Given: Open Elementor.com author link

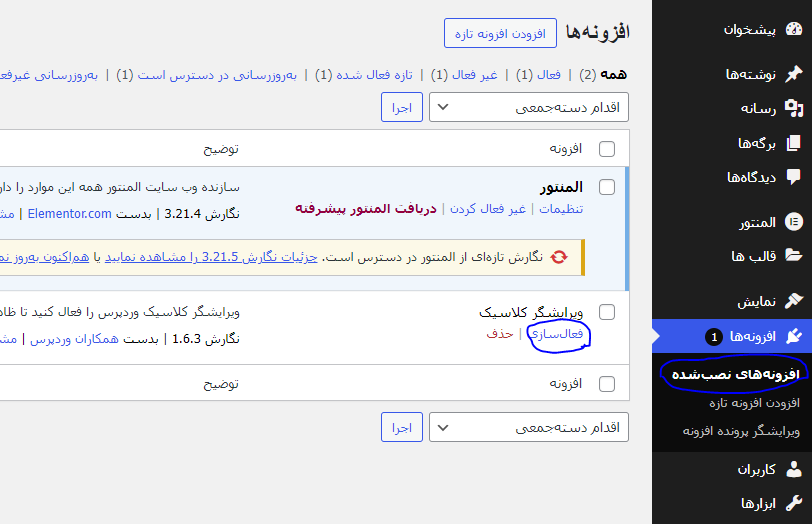Looking at the screenshot, I should [x=69, y=214].
